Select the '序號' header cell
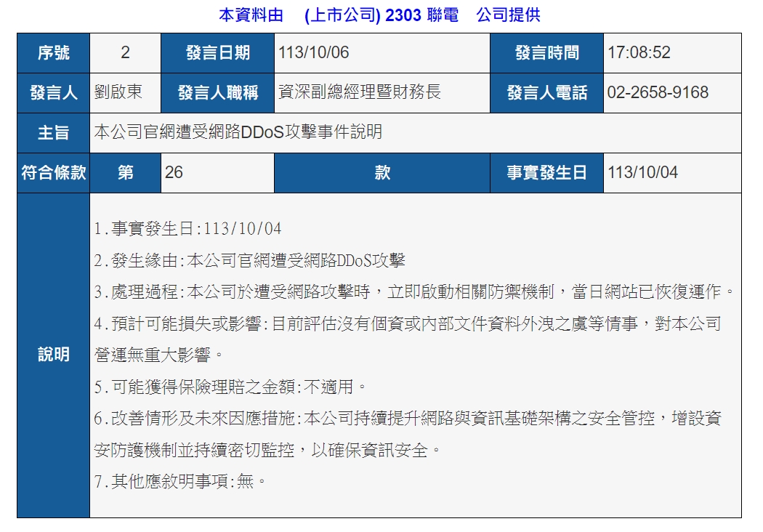The width and height of the screenshot is (763, 532). click(54, 53)
